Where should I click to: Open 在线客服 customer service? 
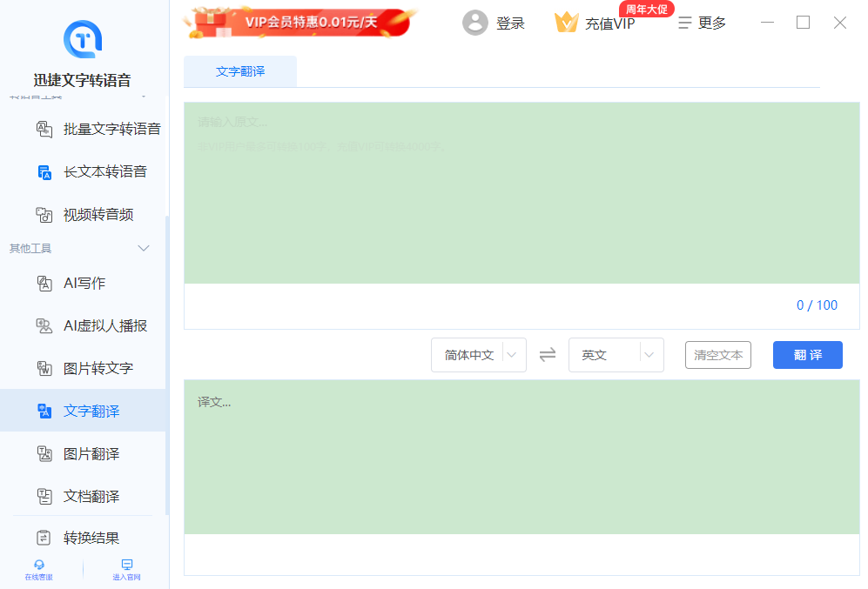pyautogui.click(x=39, y=570)
